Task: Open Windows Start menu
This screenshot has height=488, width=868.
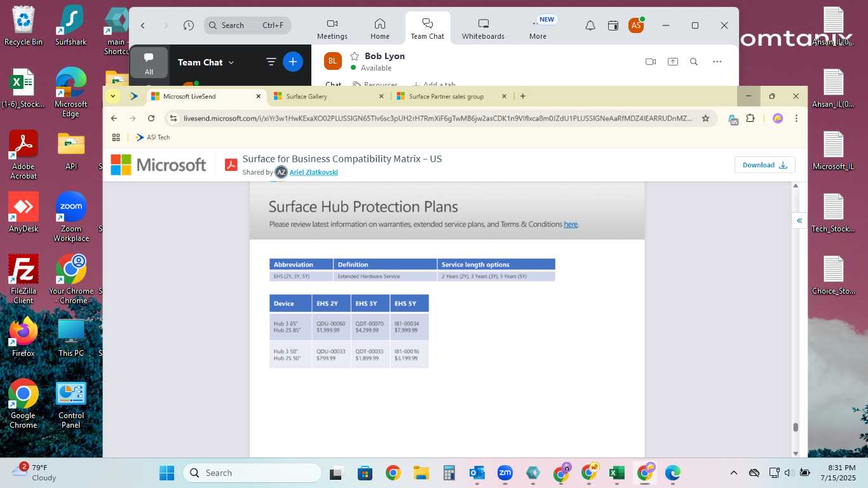Action: coord(166,473)
